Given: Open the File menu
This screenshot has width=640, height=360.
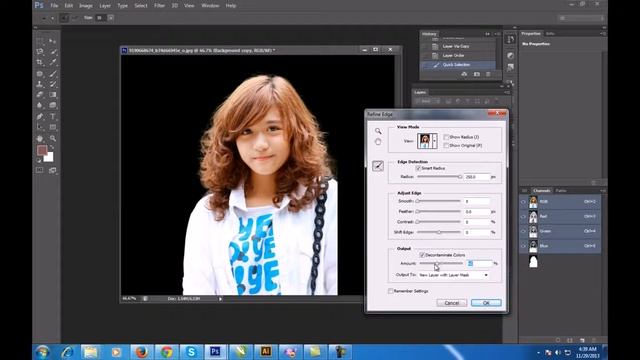Looking at the screenshot, I should pyautogui.click(x=54, y=6).
